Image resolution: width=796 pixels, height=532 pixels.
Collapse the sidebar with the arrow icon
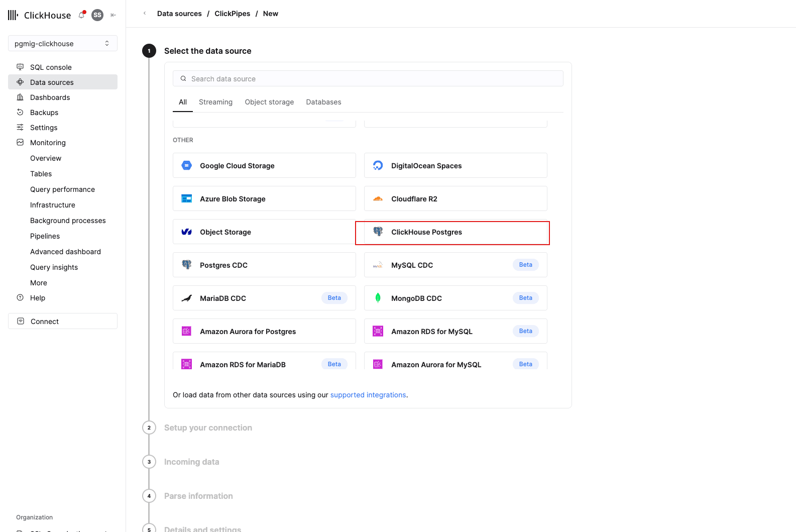click(113, 15)
